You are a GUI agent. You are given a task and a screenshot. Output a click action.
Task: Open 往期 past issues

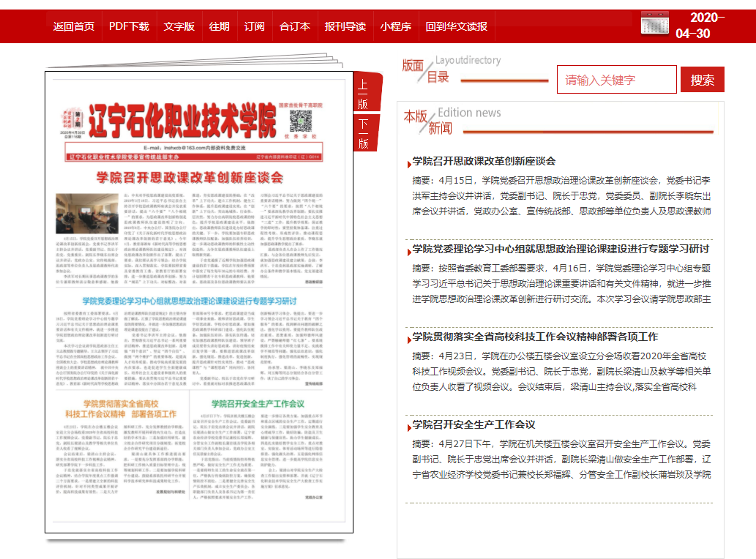[x=219, y=26]
